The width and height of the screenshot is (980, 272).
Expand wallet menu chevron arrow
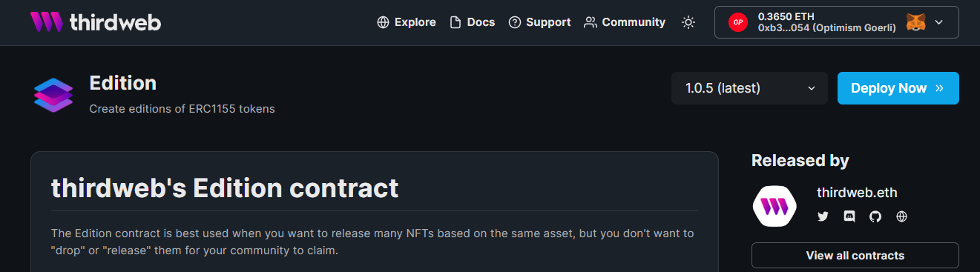pos(939,22)
